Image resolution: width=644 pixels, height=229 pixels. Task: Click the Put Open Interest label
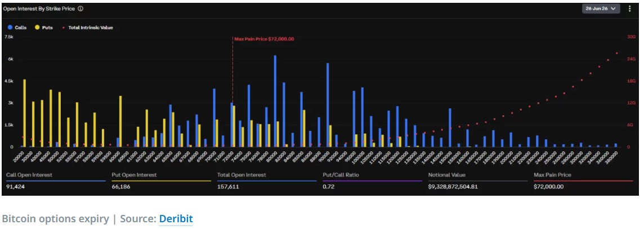135,175
